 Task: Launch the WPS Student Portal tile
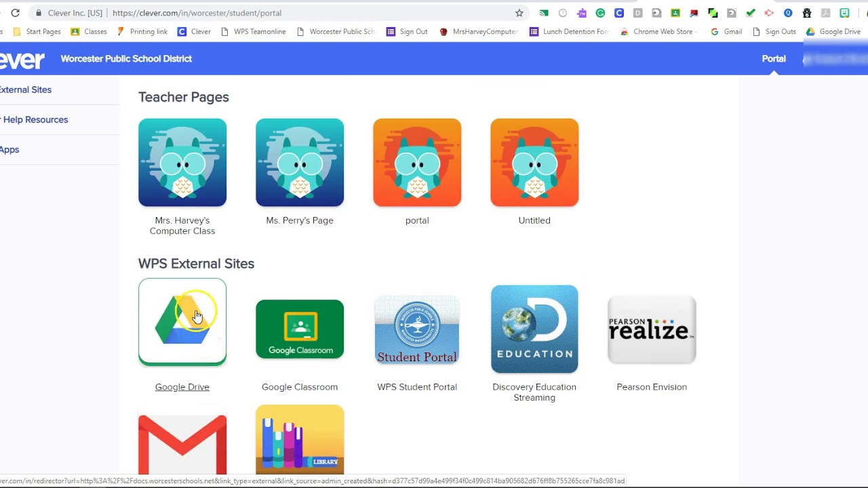point(417,329)
